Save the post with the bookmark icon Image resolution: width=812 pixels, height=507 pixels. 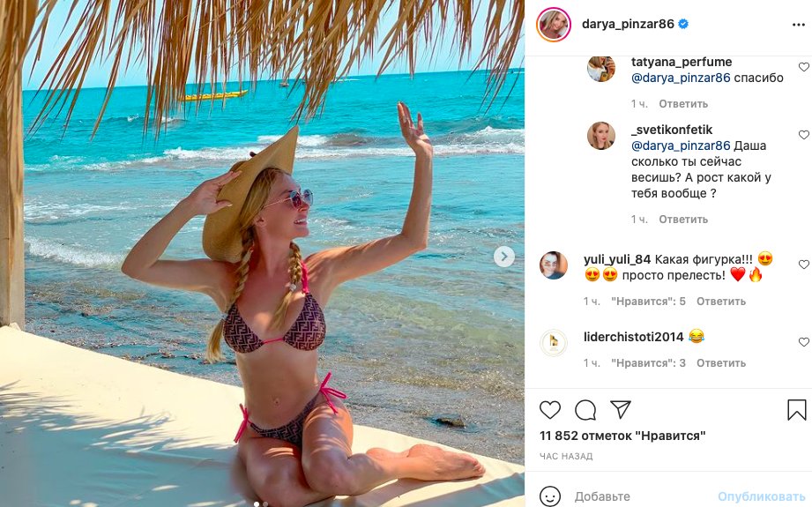(796, 410)
